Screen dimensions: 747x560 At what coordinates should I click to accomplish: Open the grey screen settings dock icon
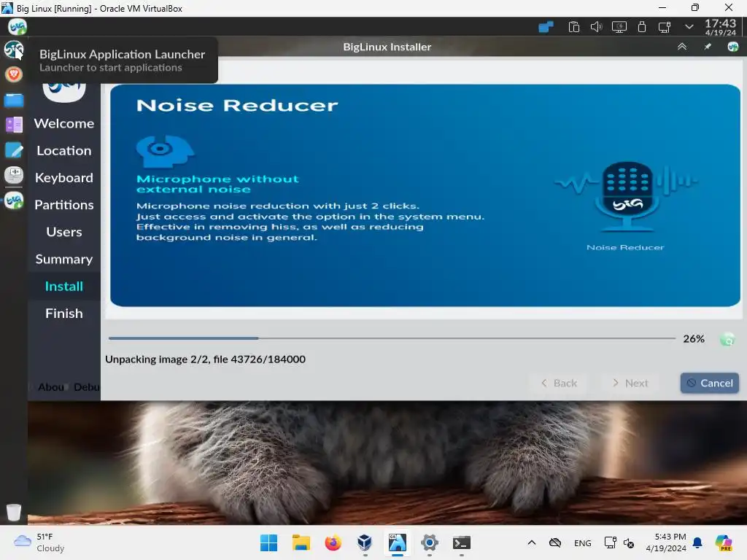(x=13, y=175)
